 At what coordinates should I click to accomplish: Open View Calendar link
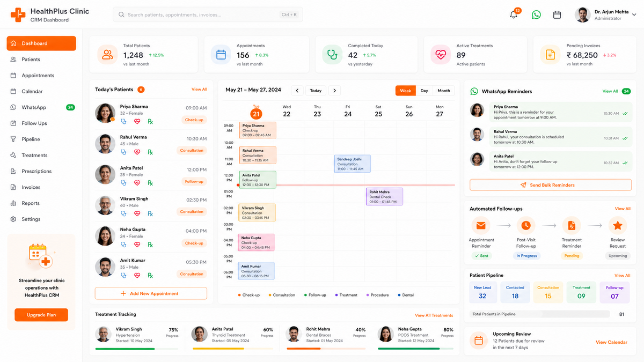pyautogui.click(x=611, y=342)
